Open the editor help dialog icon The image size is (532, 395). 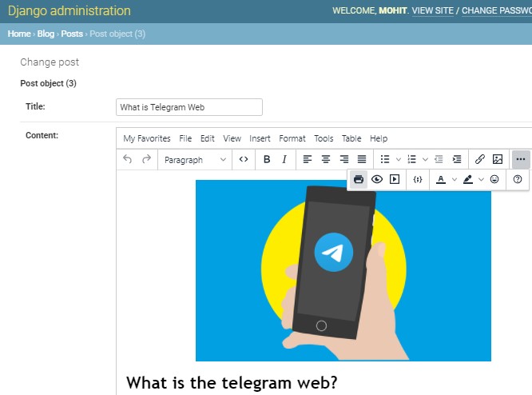click(x=518, y=179)
